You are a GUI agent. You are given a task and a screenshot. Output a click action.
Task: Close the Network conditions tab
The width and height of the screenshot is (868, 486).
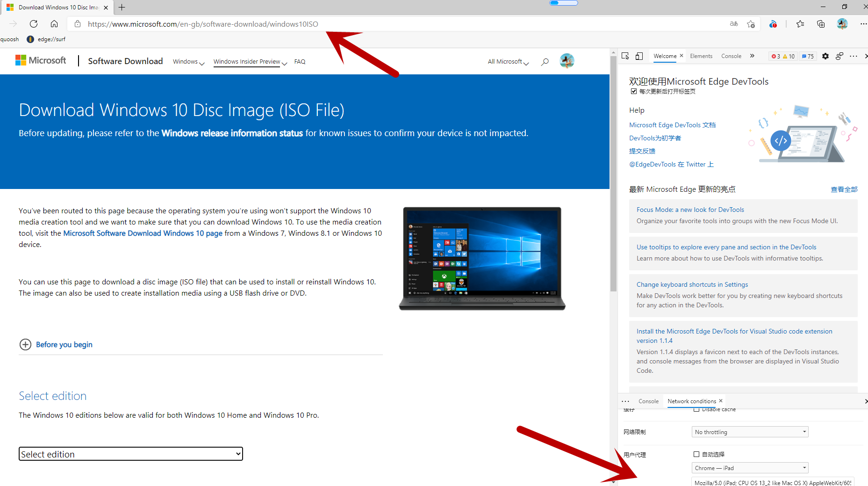coord(721,401)
